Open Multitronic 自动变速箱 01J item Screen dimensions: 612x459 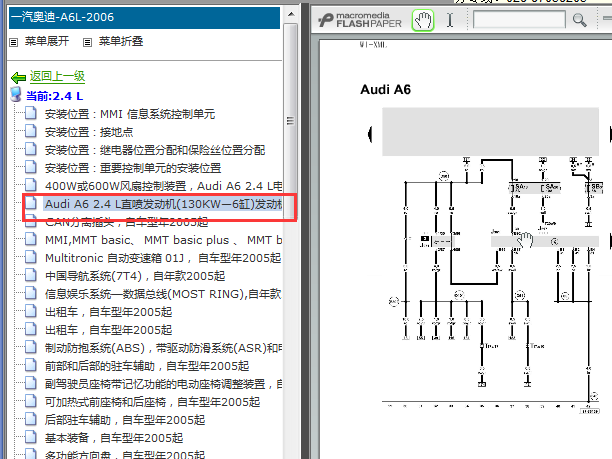[x=163, y=258]
